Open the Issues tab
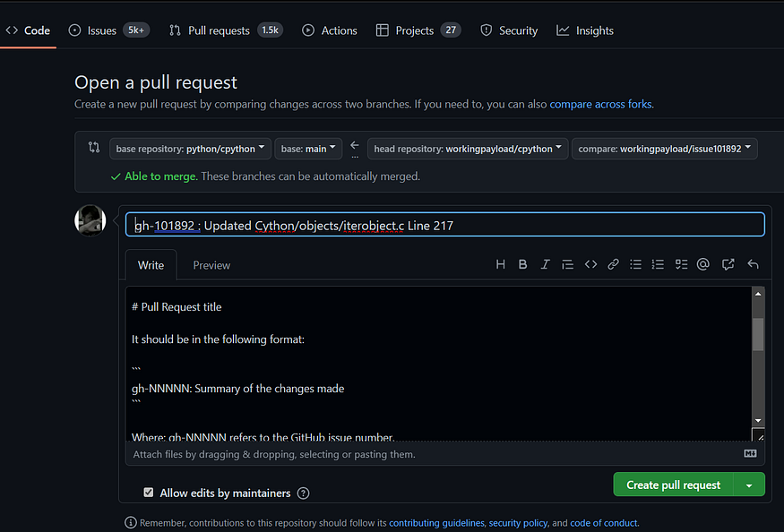Viewport: 784px width, 532px height. coord(109,30)
